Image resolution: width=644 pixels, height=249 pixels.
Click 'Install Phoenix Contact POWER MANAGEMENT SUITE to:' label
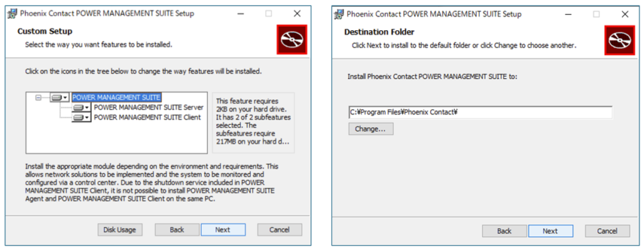(433, 77)
